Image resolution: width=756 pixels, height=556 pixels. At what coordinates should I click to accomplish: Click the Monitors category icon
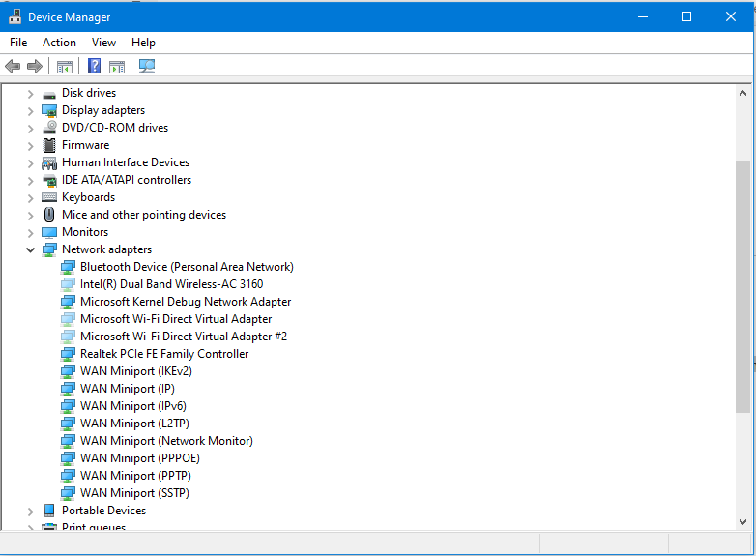(x=49, y=232)
